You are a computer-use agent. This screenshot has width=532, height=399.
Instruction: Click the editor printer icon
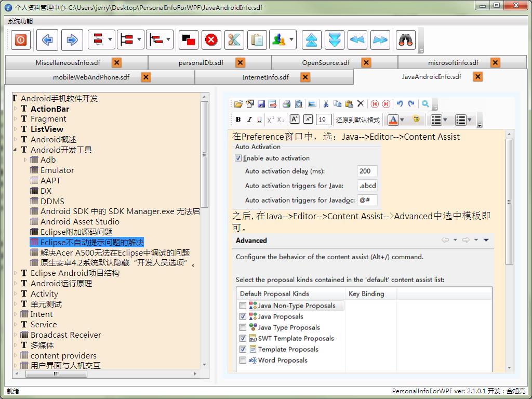(287, 104)
